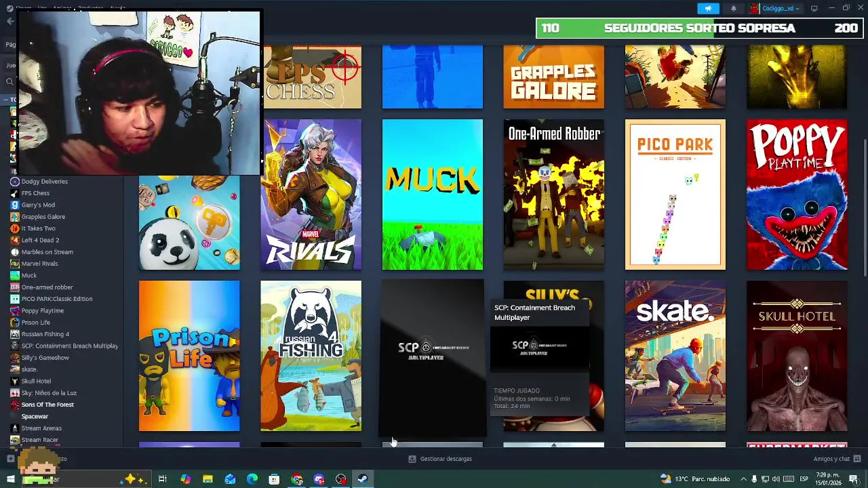Select Dodgy Deliveries in the game list
Screen dimensions: 868x488
44,182
